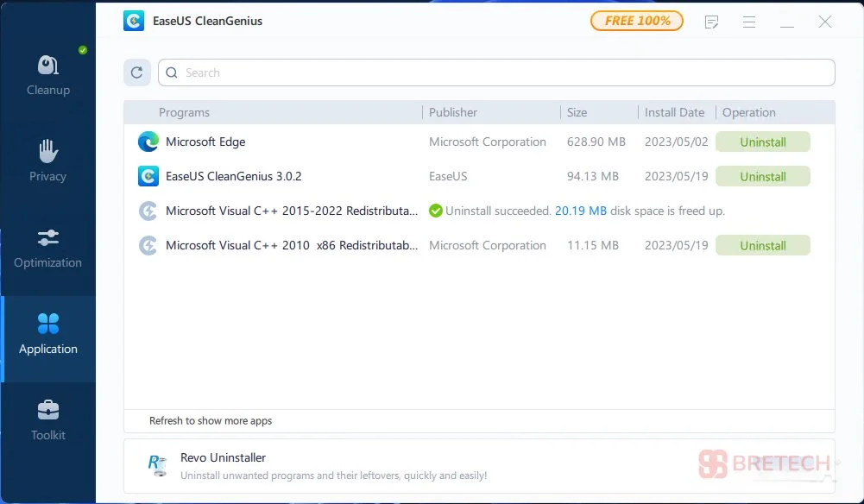Uninstall Microsoft Edge
The image size is (864, 504).
(762, 142)
